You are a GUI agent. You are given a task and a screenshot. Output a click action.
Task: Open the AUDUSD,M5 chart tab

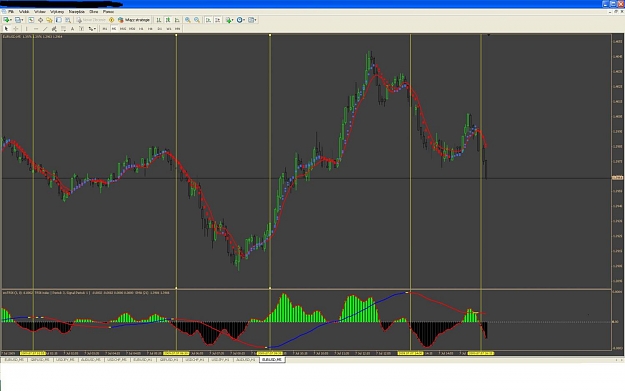pos(91,360)
